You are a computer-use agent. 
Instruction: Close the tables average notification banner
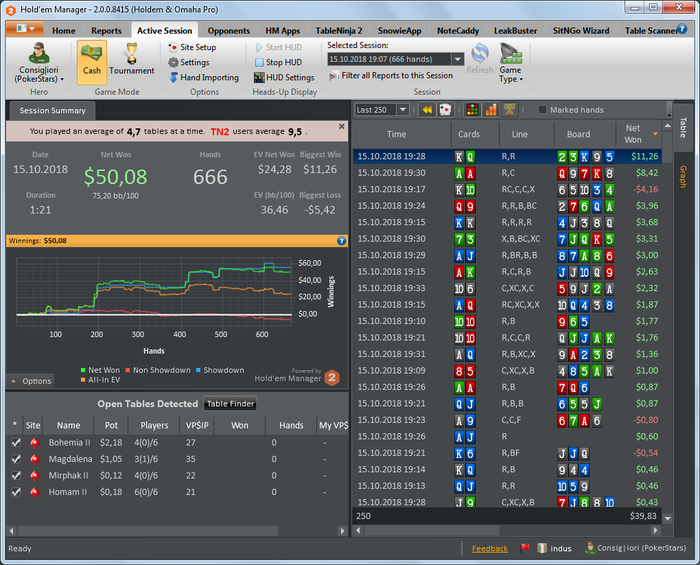pyautogui.click(x=342, y=126)
